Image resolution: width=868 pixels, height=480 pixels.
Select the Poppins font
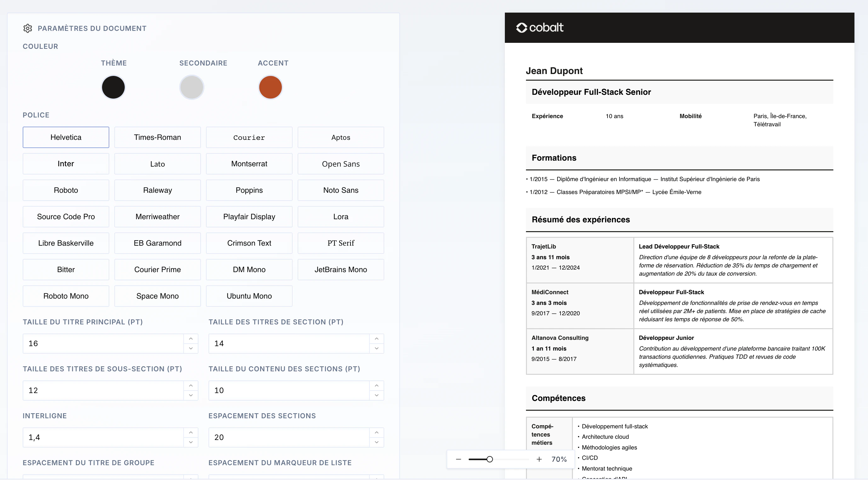[249, 190]
